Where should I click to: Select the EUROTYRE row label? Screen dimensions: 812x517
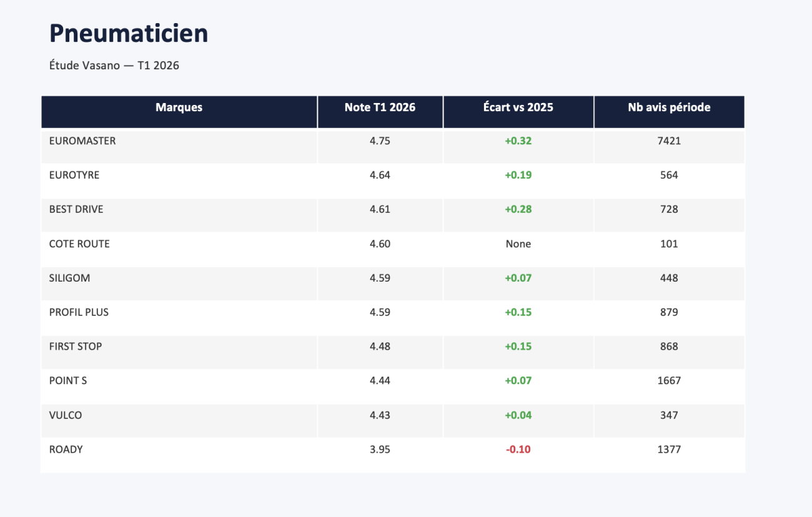click(x=74, y=175)
